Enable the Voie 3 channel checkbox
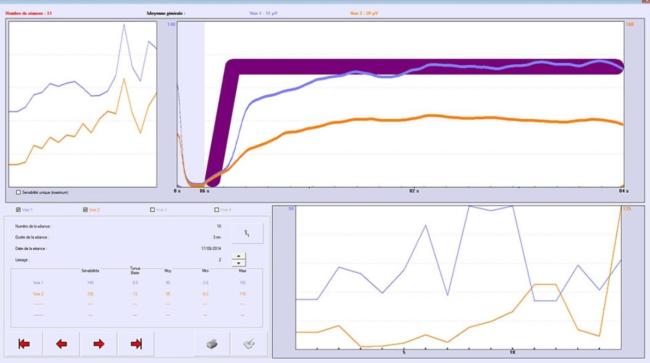 click(152, 210)
